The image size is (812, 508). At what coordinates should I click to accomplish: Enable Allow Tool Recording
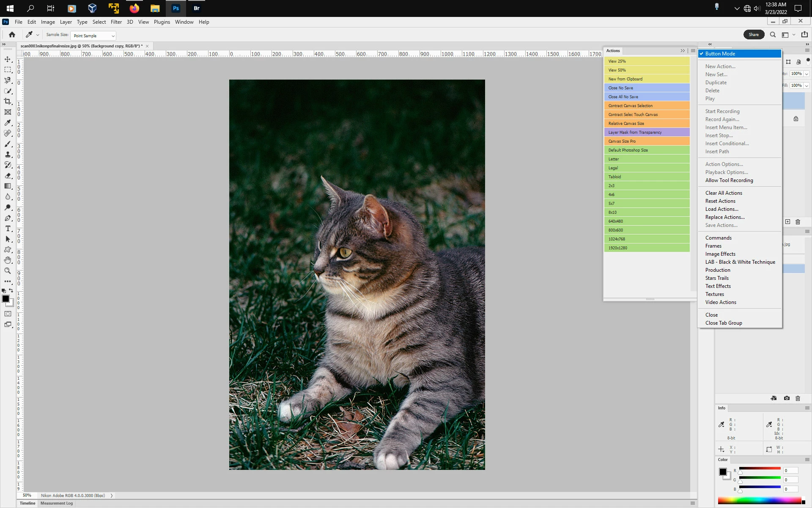click(x=729, y=180)
